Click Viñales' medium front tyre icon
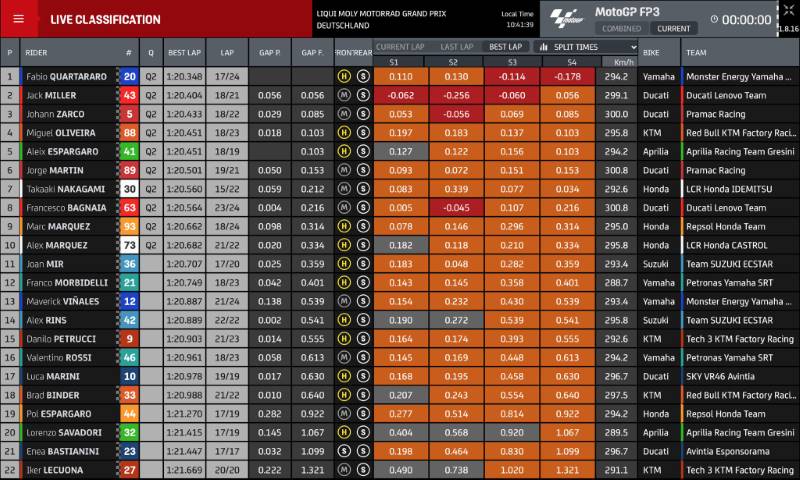The image size is (800, 480). point(344,301)
